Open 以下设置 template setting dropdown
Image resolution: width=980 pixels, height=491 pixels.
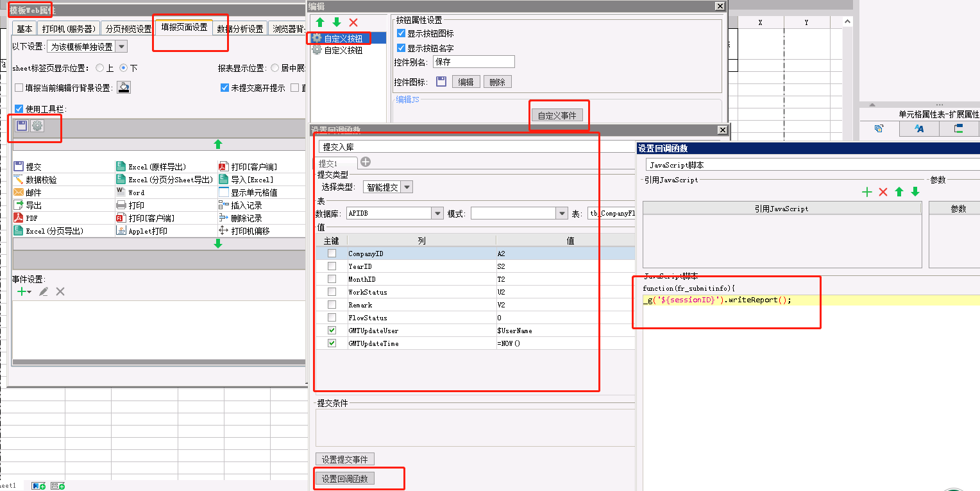click(121, 46)
